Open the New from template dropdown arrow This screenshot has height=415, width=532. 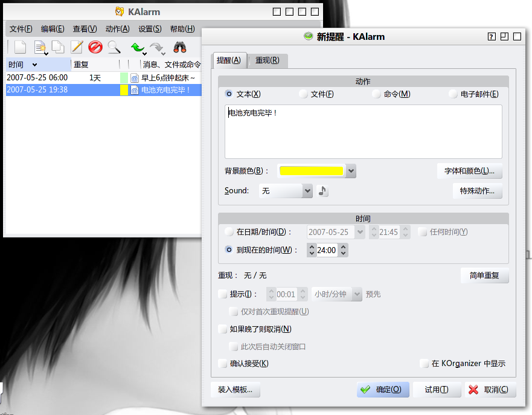pyautogui.click(x=46, y=54)
